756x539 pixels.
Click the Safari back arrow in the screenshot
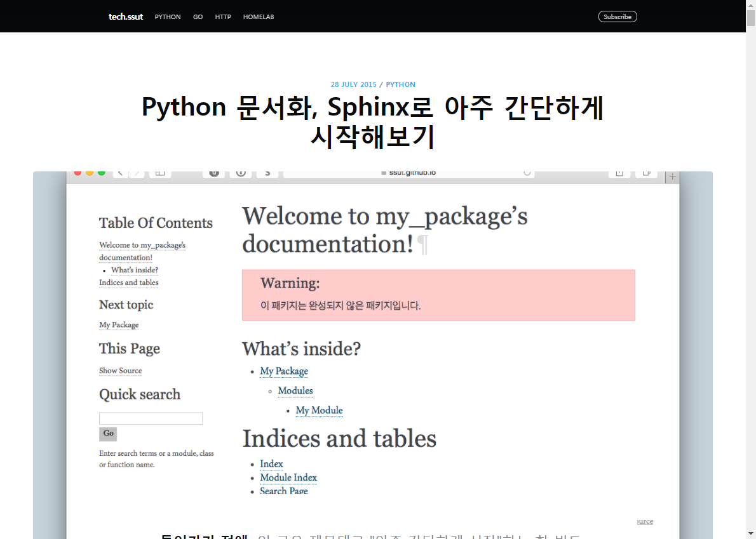[121, 173]
